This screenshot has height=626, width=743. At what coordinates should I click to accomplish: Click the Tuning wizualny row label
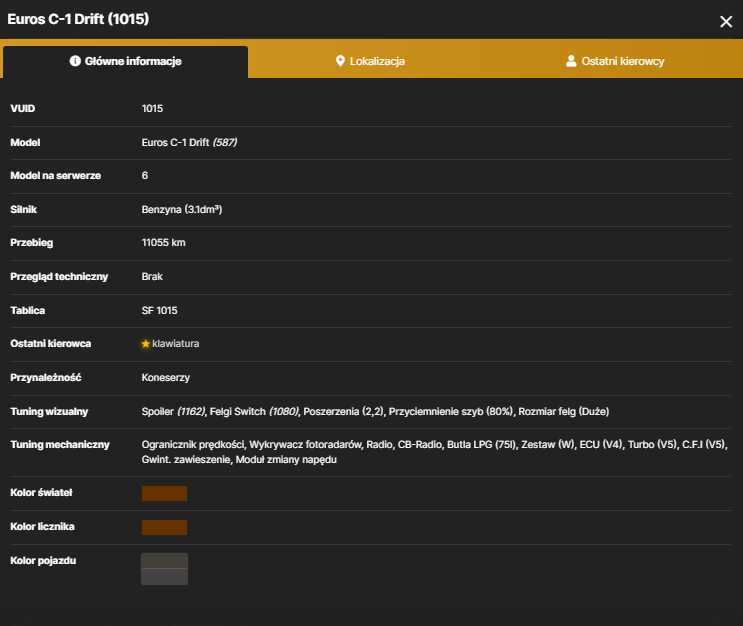pyautogui.click(x=49, y=411)
